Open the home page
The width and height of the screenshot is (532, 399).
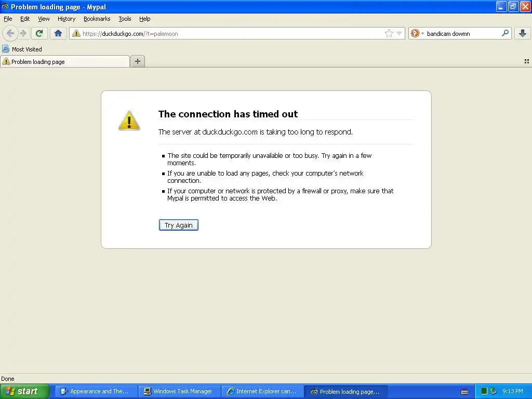click(58, 33)
